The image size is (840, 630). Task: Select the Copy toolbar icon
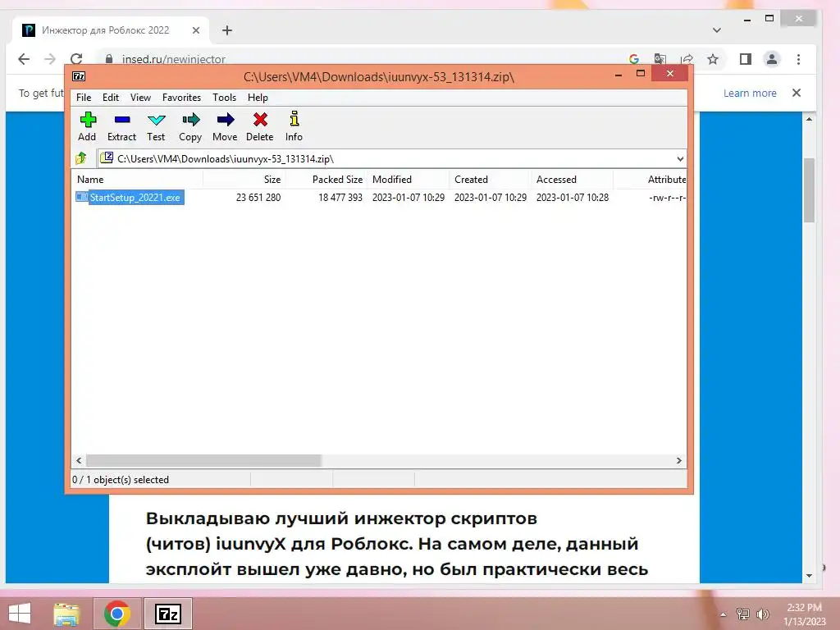(x=190, y=120)
